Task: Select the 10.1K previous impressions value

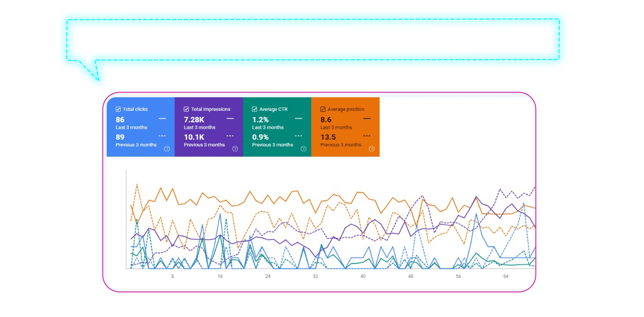Action: (194, 137)
